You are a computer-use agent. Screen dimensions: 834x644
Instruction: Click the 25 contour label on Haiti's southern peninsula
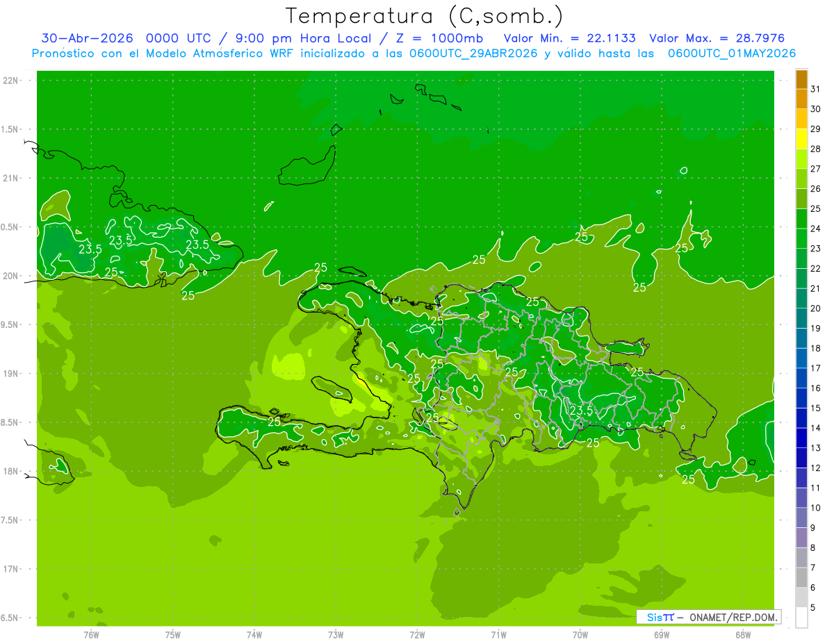tap(274, 421)
